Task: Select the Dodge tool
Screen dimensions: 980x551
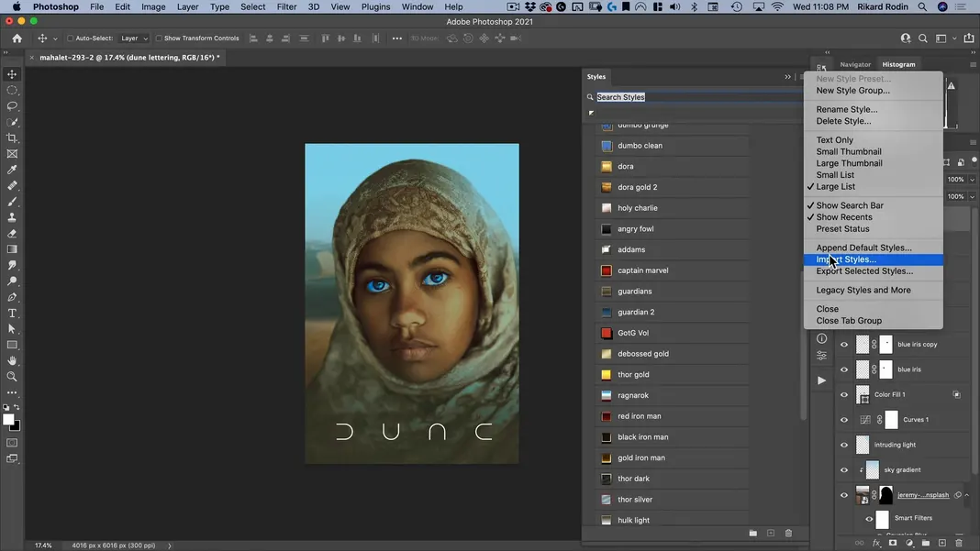Action: (x=12, y=281)
